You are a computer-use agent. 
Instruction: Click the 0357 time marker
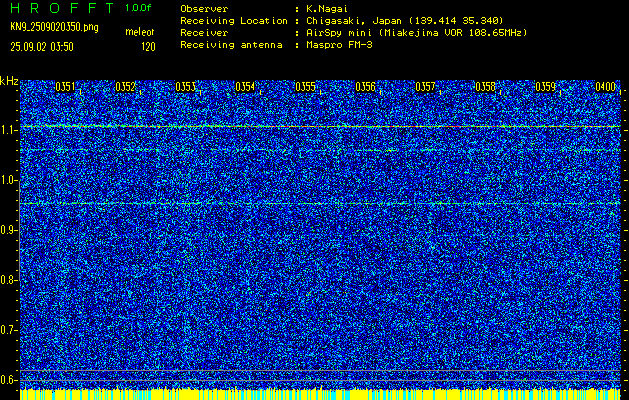(425, 87)
